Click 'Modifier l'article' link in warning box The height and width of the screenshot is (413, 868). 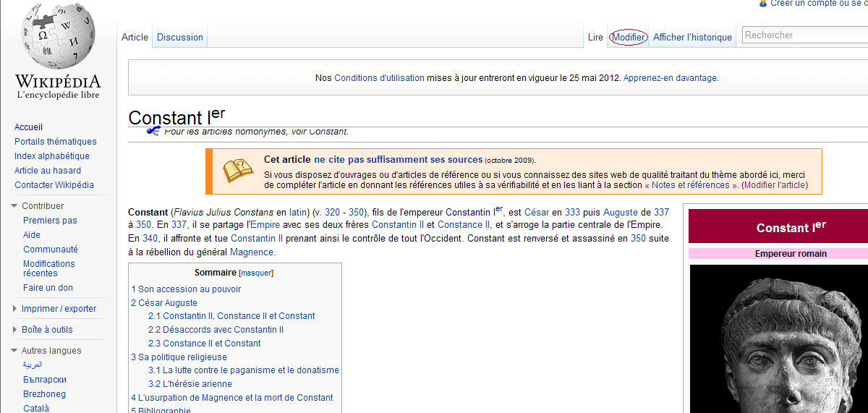point(774,185)
